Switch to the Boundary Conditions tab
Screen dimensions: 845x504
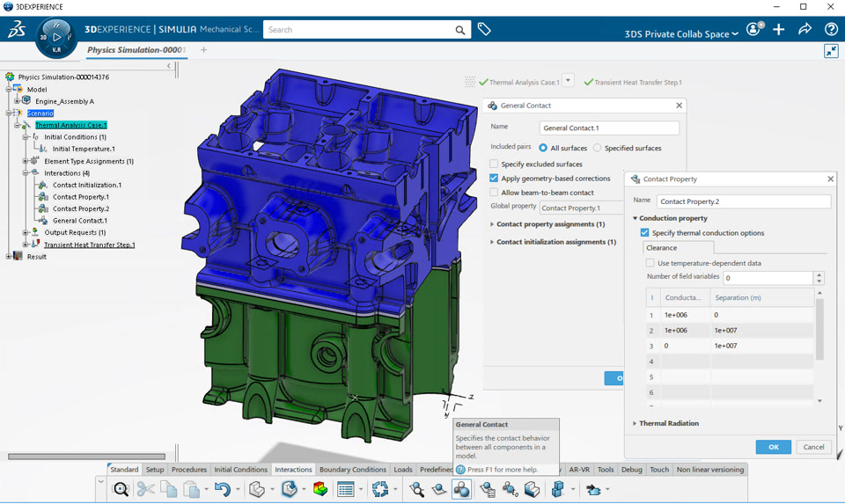point(352,470)
